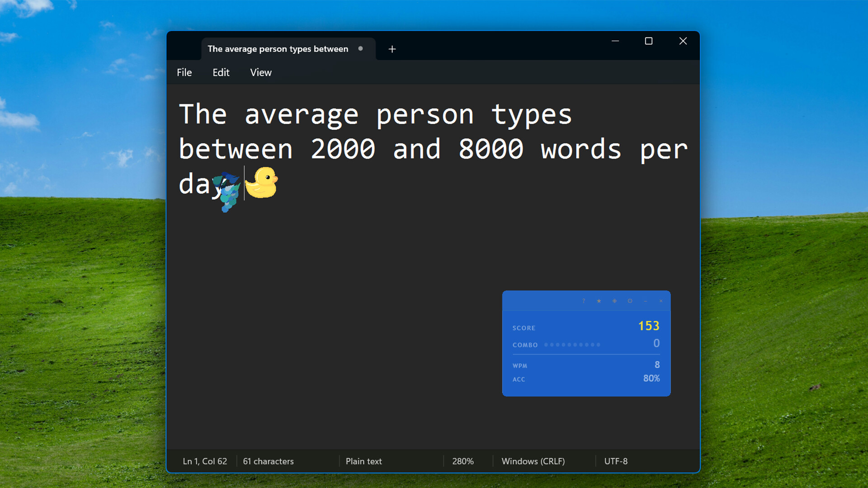The image size is (868, 488).
Task: Maximize the Notepad window
Action: [x=649, y=41]
